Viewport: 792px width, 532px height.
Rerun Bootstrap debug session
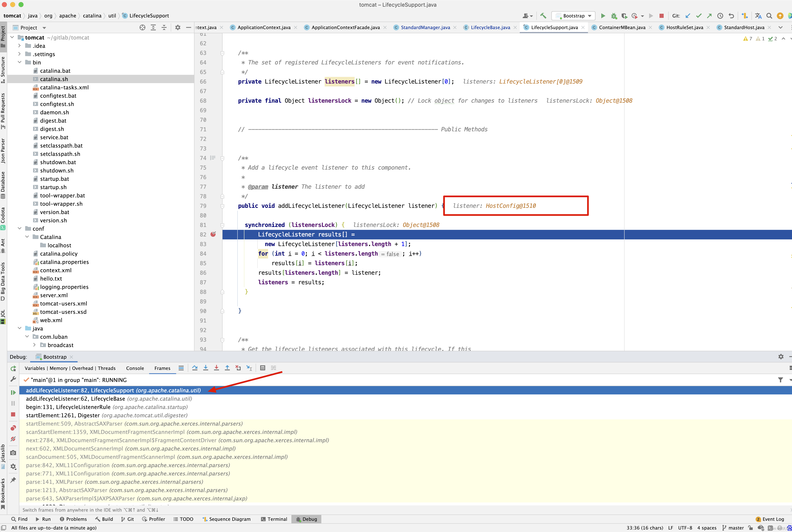(13, 368)
